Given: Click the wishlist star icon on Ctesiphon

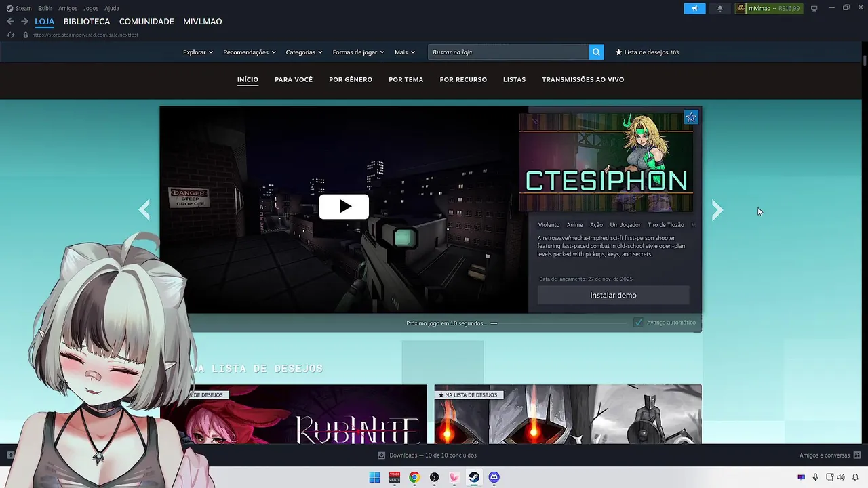Looking at the screenshot, I should pos(691,117).
